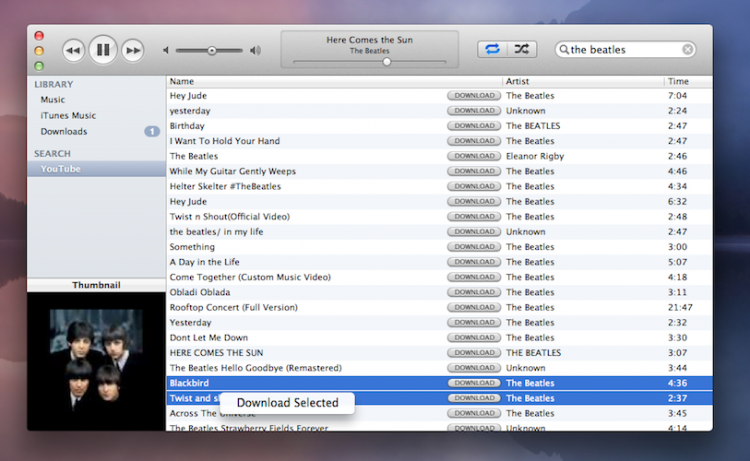Download Helter Skelter #TheBeatles

[474, 186]
